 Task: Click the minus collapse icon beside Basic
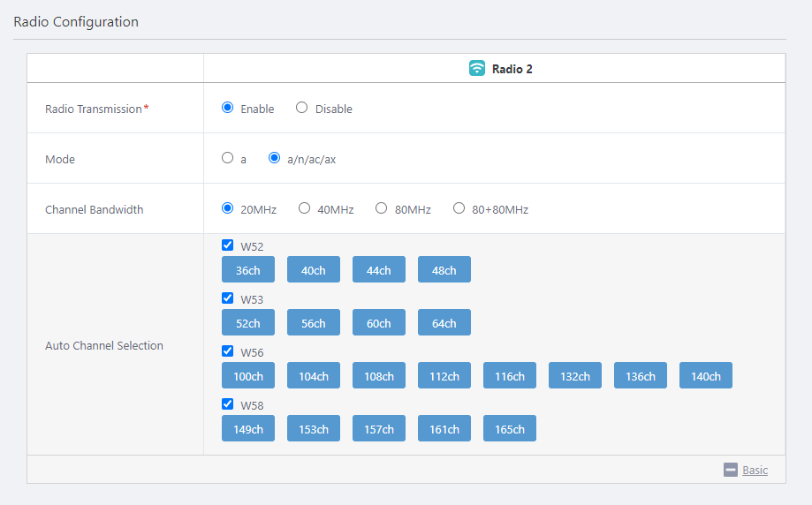(x=730, y=470)
